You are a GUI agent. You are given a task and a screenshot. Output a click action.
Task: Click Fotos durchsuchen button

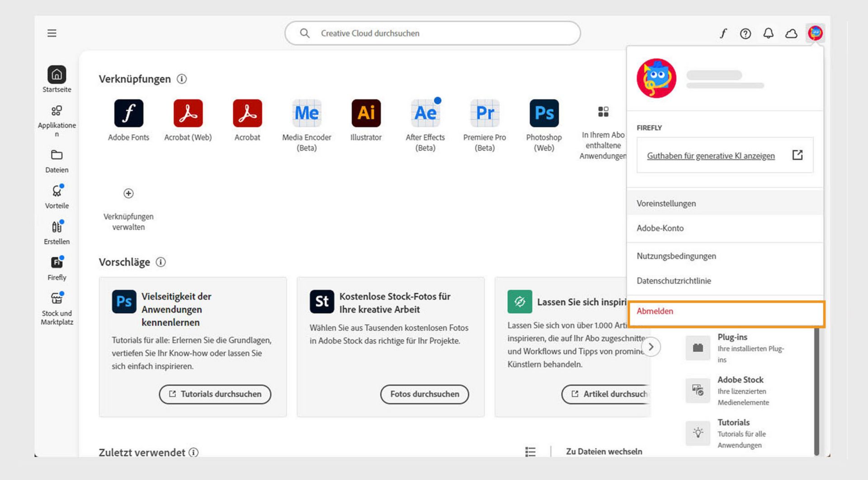(425, 394)
